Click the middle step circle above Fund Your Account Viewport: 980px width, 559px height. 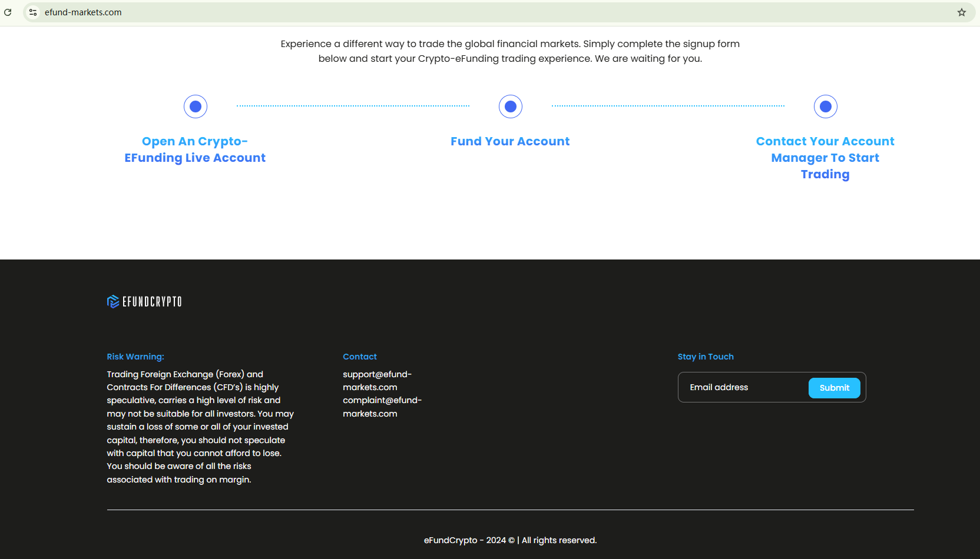point(511,107)
